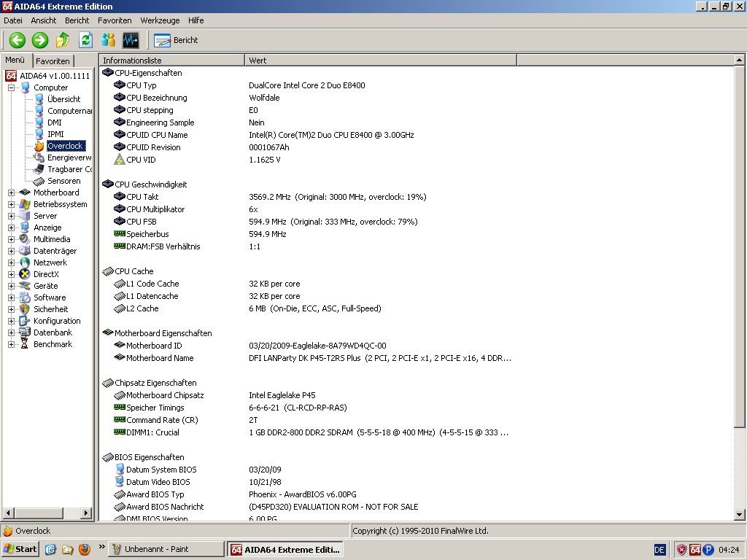Image resolution: width=747 pixels, height=560 pixels.
Task: Expand the Datenbank tree node
Action: click(11, 332)
